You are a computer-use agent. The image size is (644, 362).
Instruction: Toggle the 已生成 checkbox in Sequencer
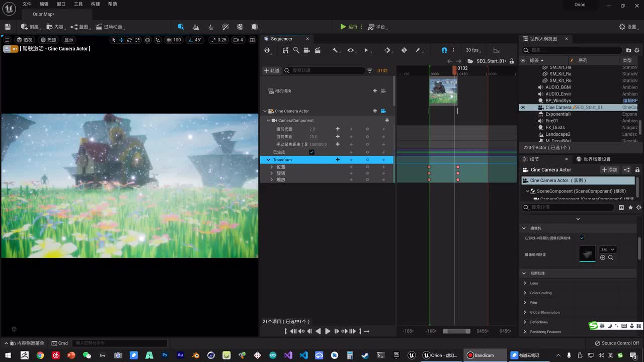tap(312, 152)
